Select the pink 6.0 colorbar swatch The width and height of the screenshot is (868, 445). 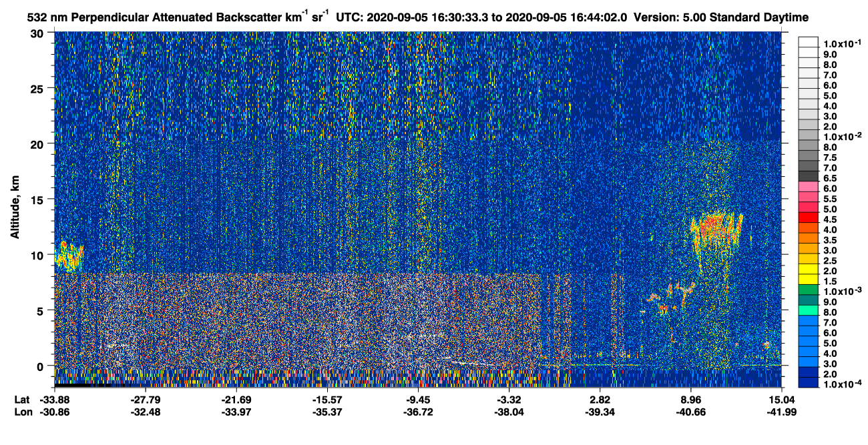(807, 187)
